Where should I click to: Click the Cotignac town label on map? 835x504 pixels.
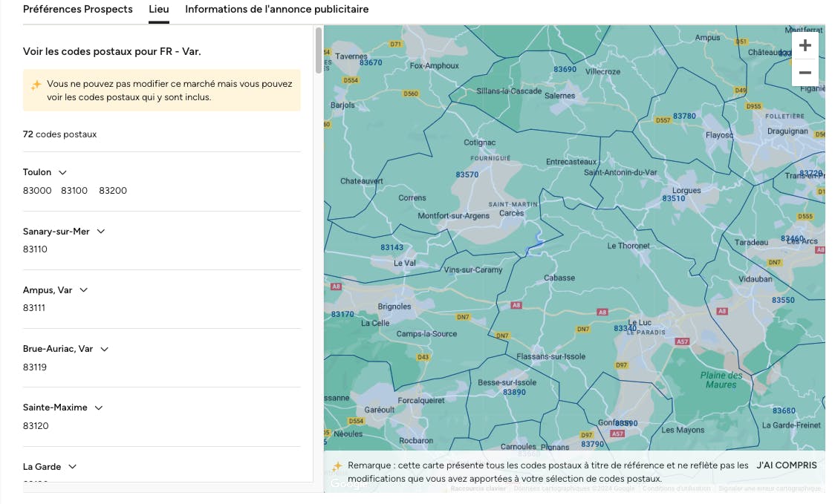click(480, 143)
